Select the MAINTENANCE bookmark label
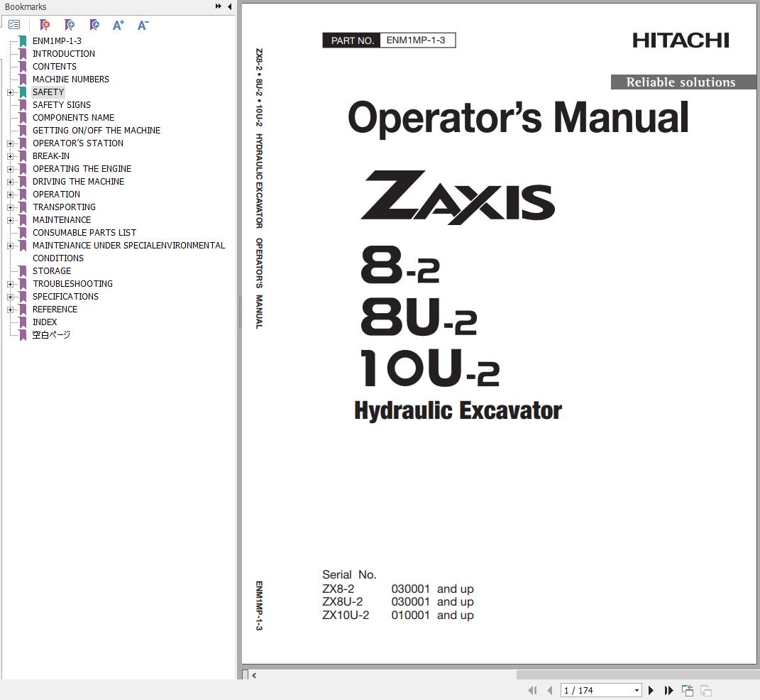This screenshot has height=700, width=760. click(62, 220)
